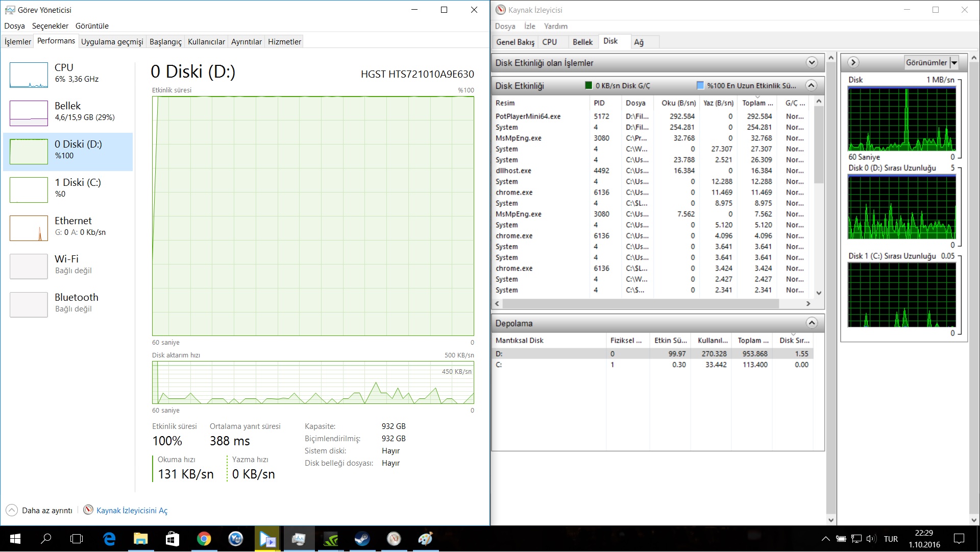Open Steam from the taskbar
This screenshot has height=552, width=980.
[x=362, y=539]
